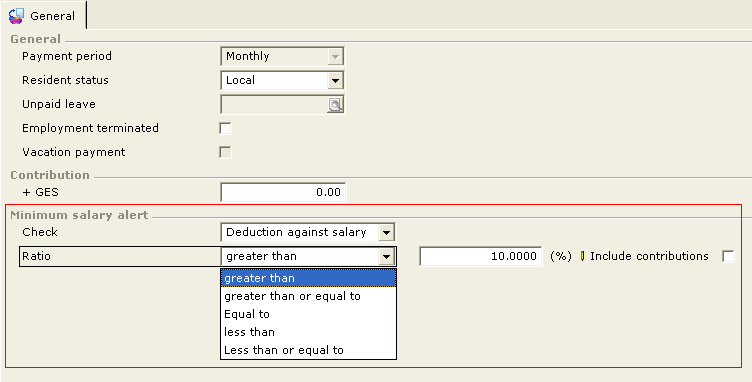Click the Unpaid leave text field
The height and width of the screenshot is (382, 752).
pyautogui.click(x=274, y=104)
